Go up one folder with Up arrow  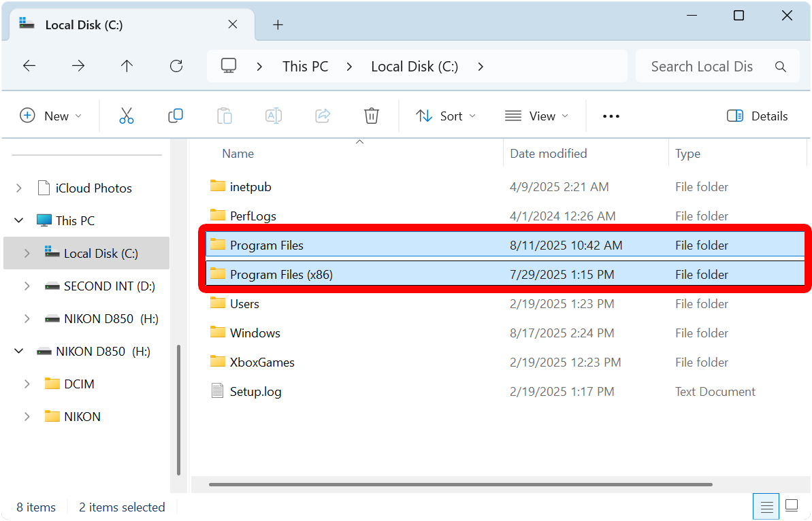point(127,66)
